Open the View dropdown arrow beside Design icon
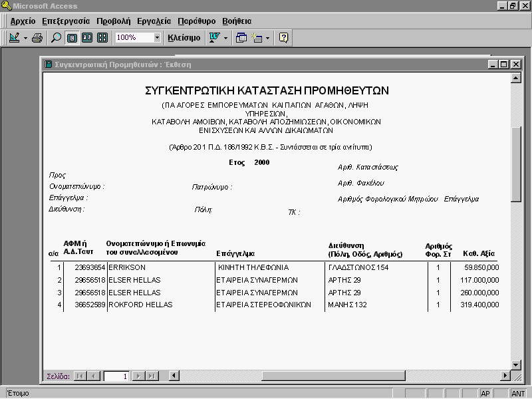 (25, 38)
